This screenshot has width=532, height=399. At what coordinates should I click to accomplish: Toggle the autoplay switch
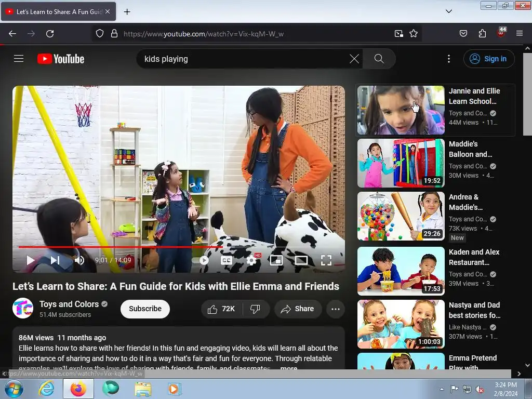tap(201, 260)
